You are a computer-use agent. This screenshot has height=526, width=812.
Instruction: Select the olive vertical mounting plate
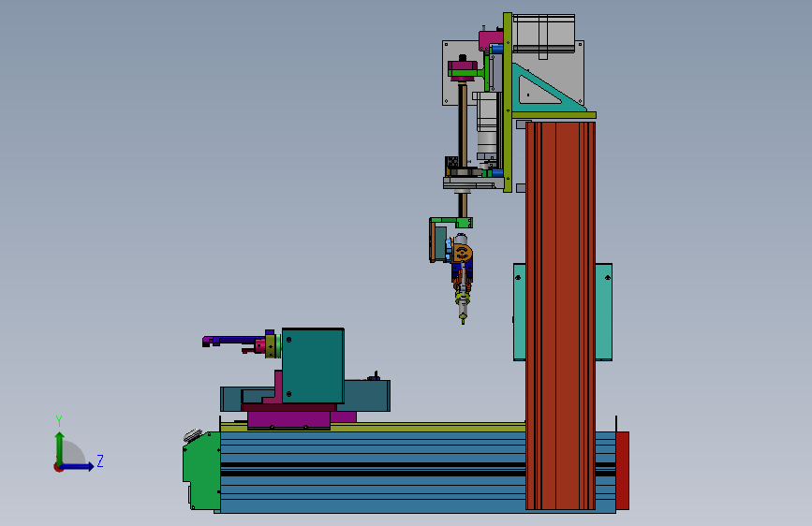pyautogui.click(x=508, y=103)
